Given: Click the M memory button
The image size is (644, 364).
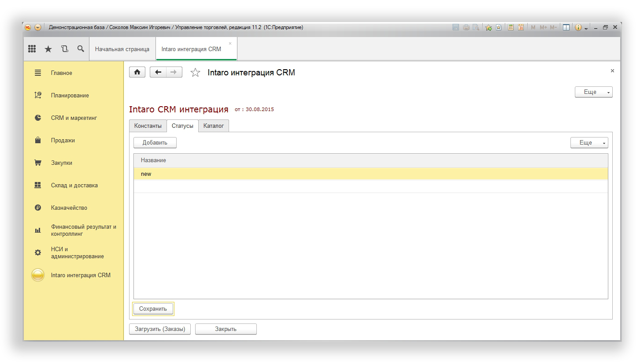Looking at the screenshot, I should (x=533, y=27).
